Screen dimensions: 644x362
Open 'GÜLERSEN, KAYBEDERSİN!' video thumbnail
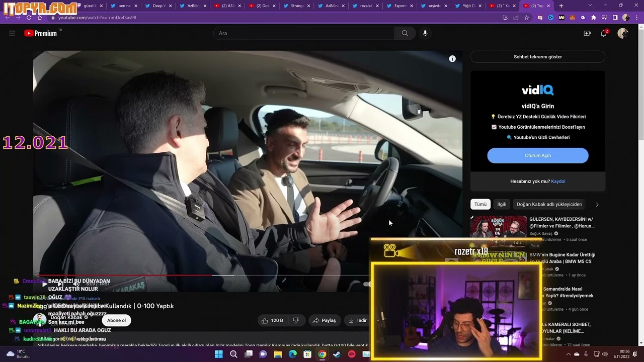coord(499,227)
